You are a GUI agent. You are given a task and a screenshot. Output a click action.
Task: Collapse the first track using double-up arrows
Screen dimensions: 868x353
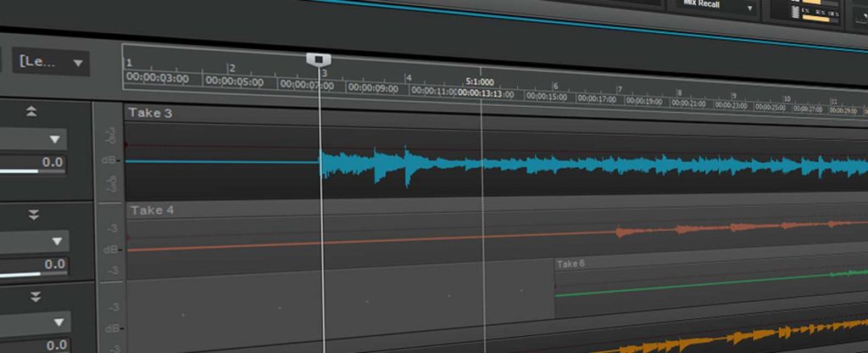tap(32, 111)
